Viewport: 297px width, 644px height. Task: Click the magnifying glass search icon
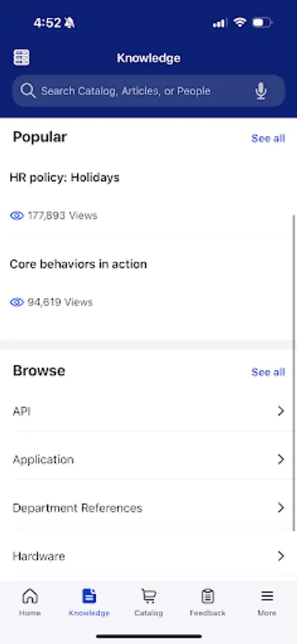pyautogui.click(x=28, y=91)
